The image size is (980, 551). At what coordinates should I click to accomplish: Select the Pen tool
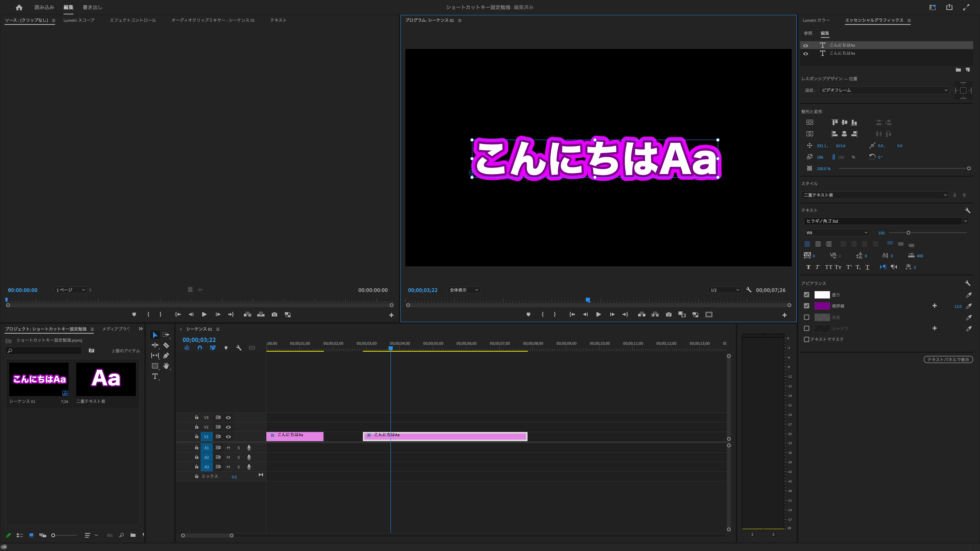166,355
